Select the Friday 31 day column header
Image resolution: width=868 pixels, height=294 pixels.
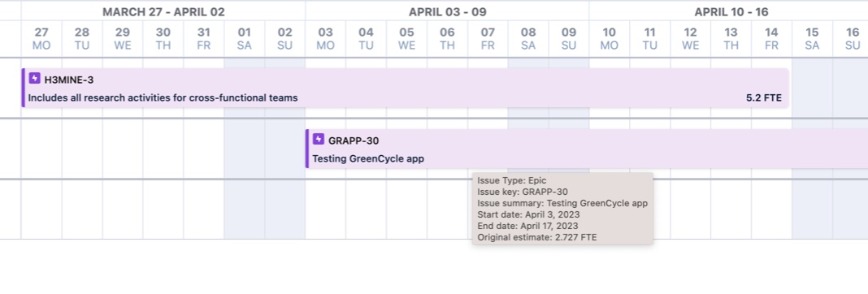click(204, 39)
